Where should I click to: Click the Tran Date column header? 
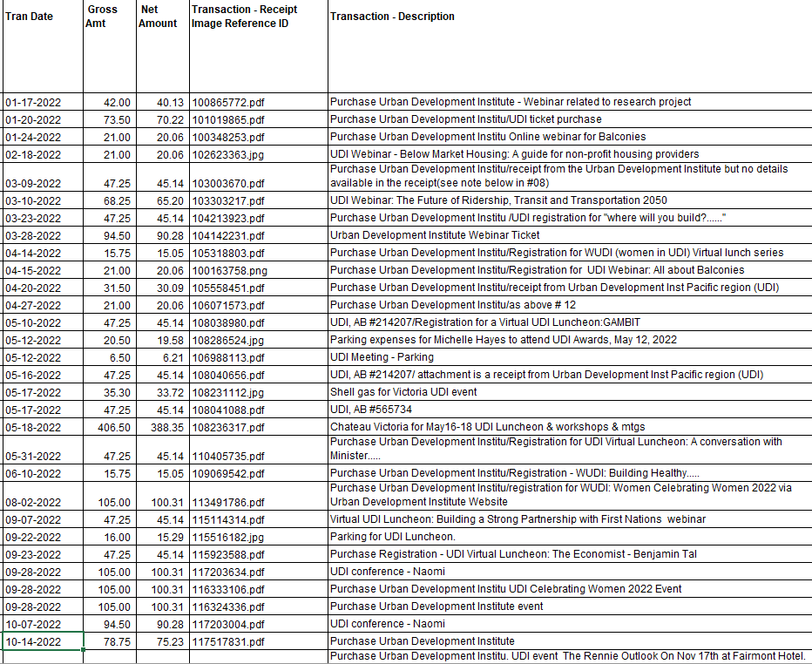tap(30, 17)
